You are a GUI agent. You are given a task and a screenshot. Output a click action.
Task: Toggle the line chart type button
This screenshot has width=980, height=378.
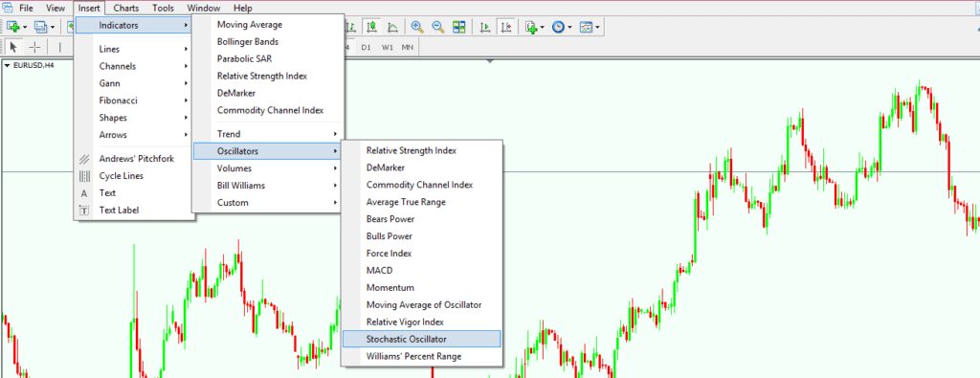[393, 27]
